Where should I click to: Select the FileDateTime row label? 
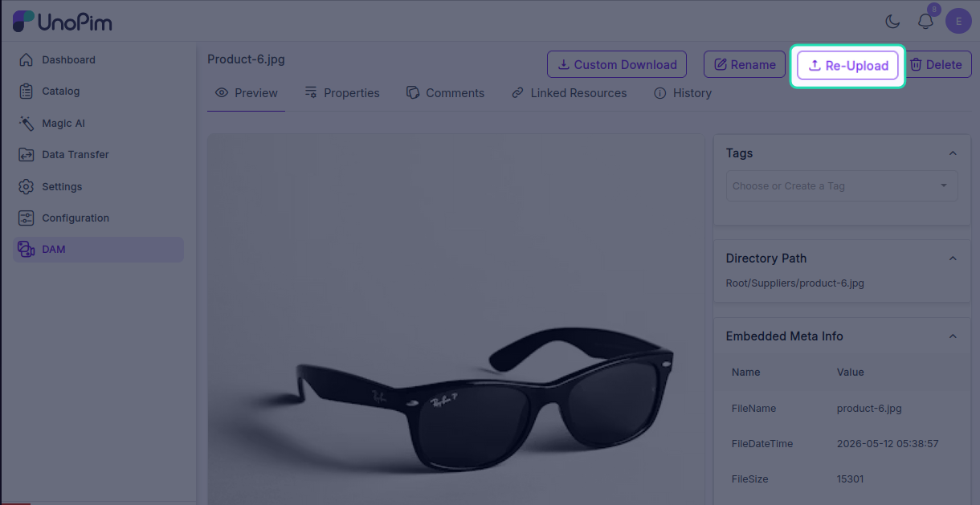[x=762, y=444]
